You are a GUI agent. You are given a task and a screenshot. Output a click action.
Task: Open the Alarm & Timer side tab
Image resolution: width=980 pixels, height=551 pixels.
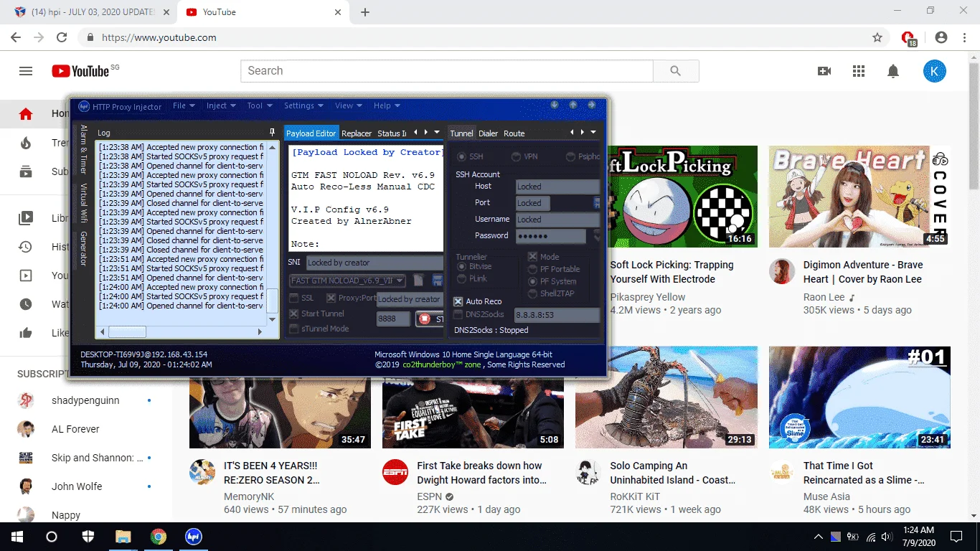(83, 150)
